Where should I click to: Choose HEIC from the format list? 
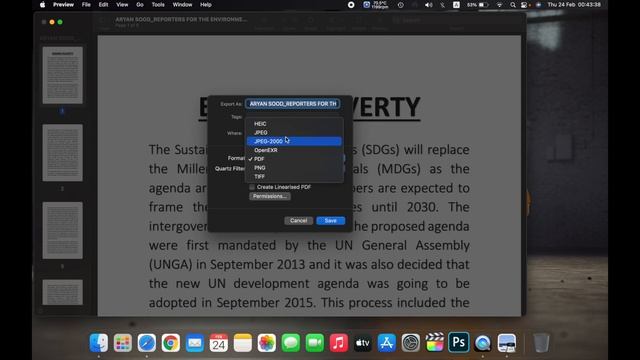click(x=294, y=124)
